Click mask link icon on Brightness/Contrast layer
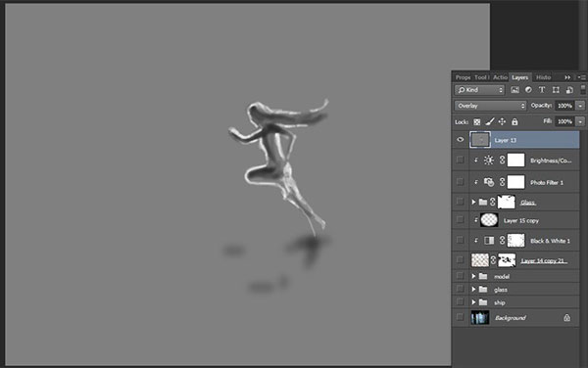Screen dimensions: 588x368 click(x=502, y=161)
